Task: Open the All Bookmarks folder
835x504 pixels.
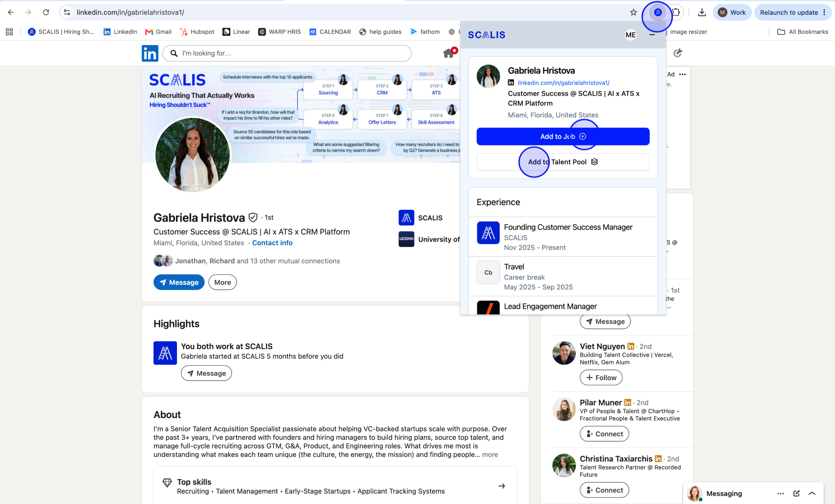Action: [803, 32]
